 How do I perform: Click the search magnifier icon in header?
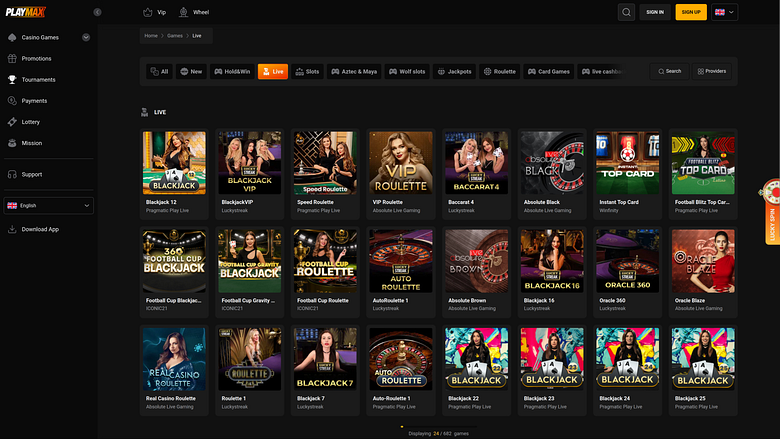(x=626, y=12)
